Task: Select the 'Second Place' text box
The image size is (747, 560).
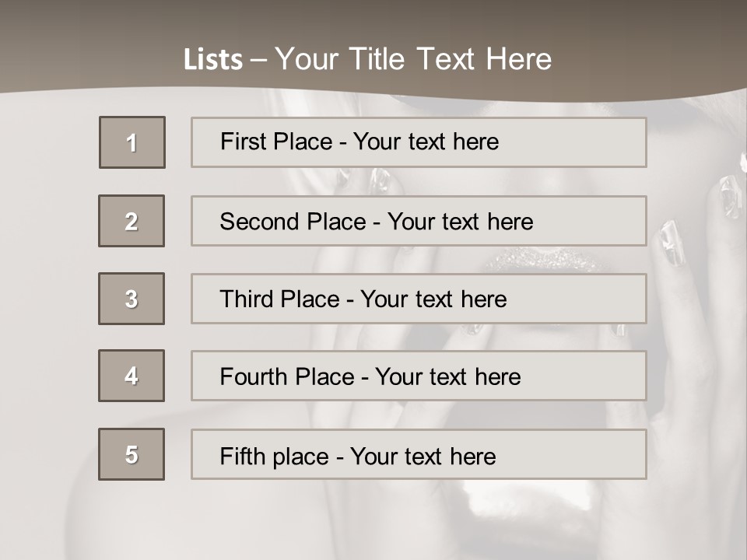Action: (x=419, y=221)
